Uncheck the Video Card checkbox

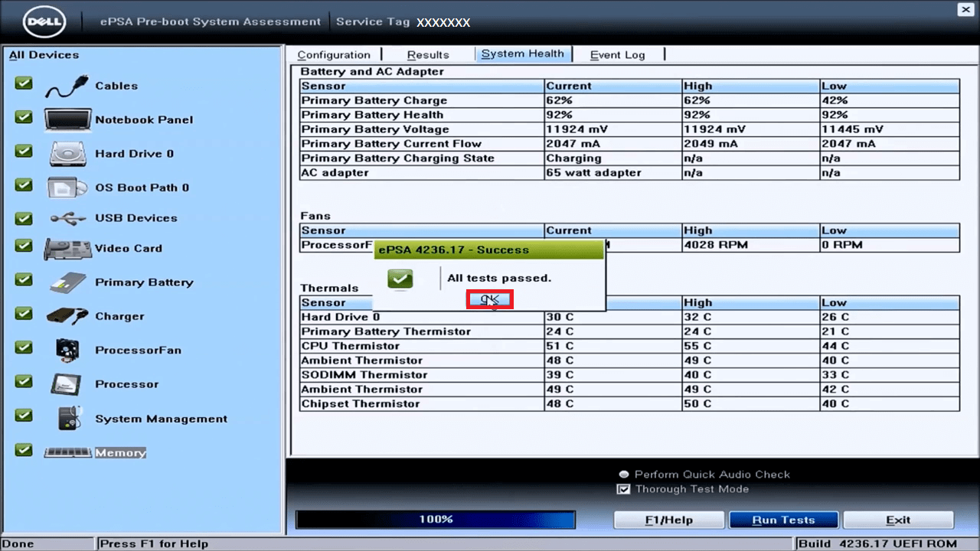click(24, 246)
